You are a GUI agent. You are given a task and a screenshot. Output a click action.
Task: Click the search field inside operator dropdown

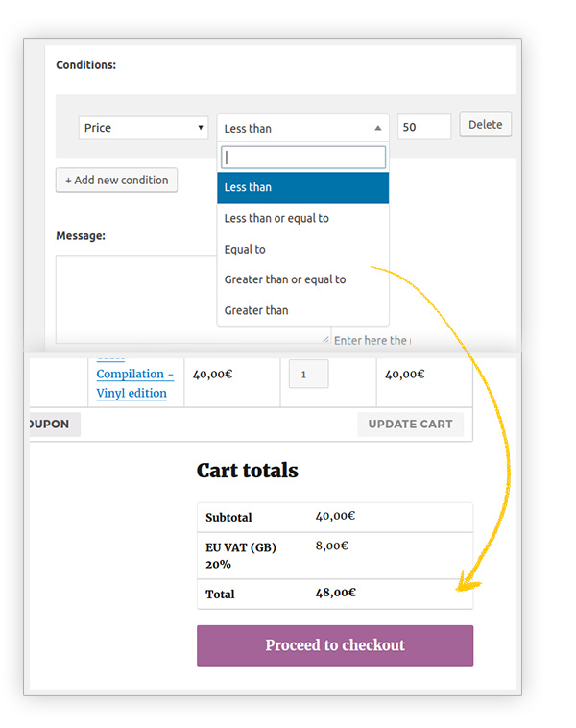(x=302, y=157)
